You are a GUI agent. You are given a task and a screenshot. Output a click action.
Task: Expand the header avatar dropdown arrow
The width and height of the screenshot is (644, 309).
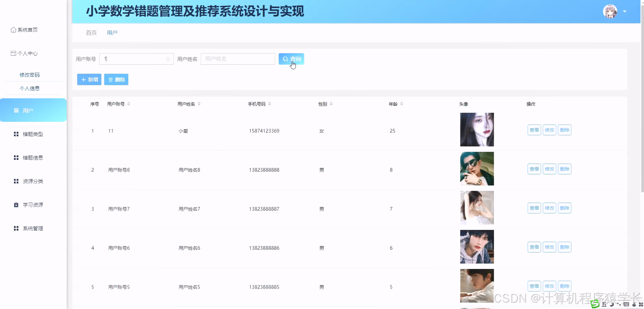tap(625, 11)
